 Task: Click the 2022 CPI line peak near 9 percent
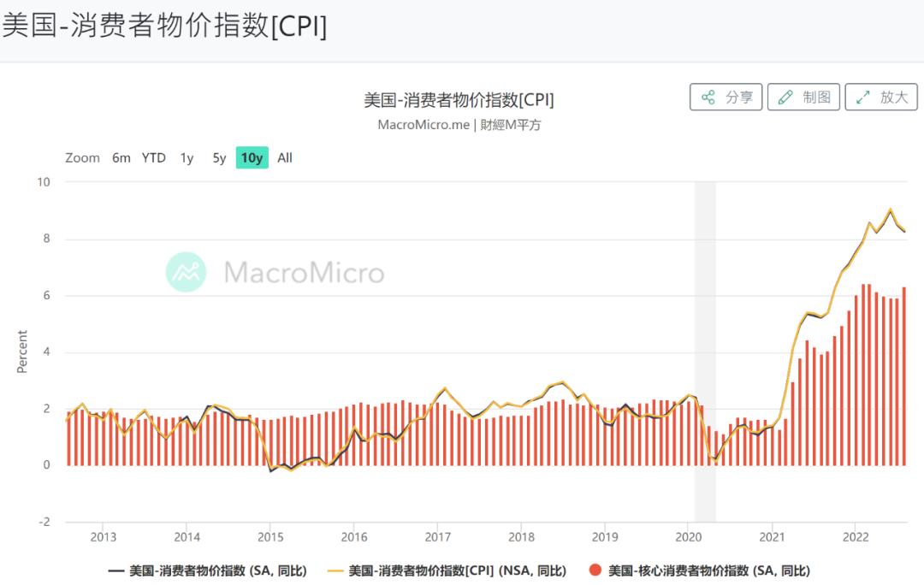click(x=891, y=210)
